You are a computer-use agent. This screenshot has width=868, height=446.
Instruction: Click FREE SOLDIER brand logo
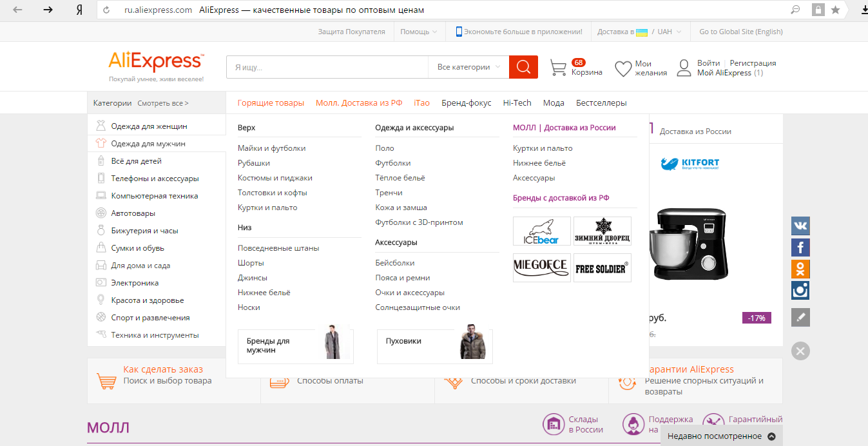(x=603, y=267)
